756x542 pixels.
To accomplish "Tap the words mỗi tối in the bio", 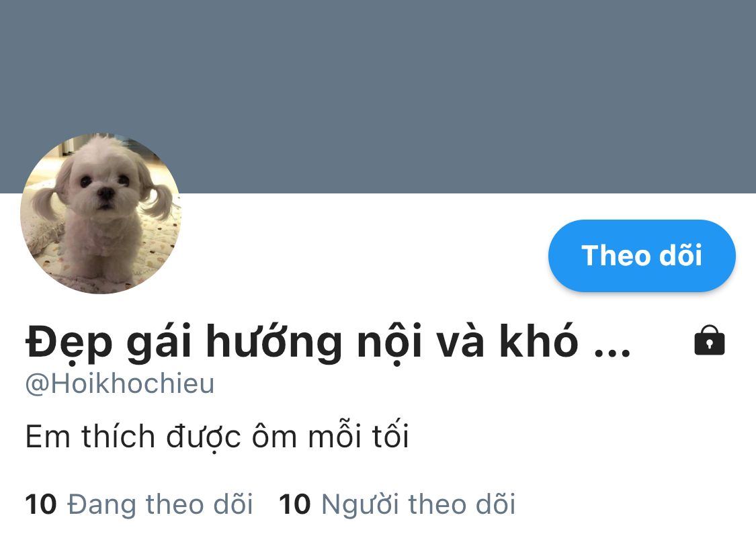I will [x=358, y=437].
